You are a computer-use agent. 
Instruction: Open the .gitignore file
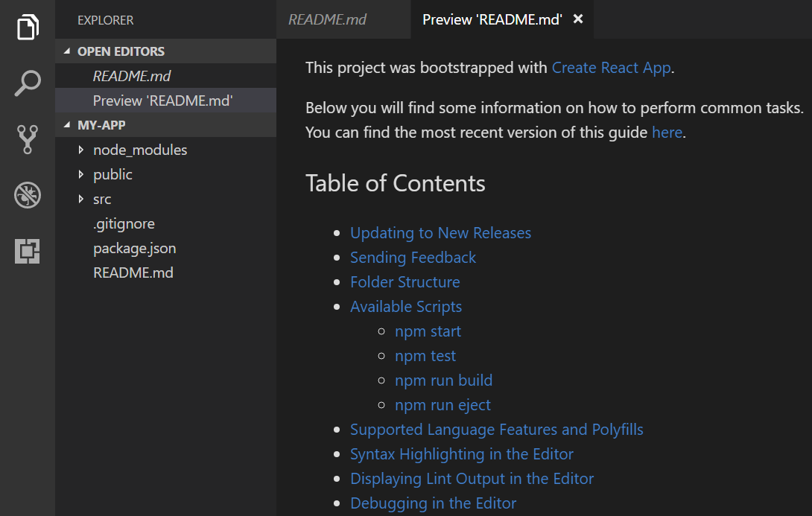(x=165, y=223)
